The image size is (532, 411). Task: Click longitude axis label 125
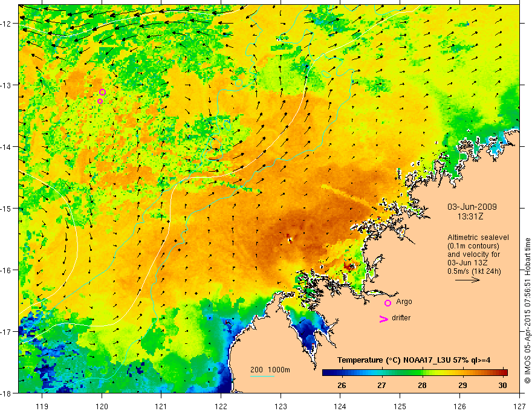[x=400, y=406]
